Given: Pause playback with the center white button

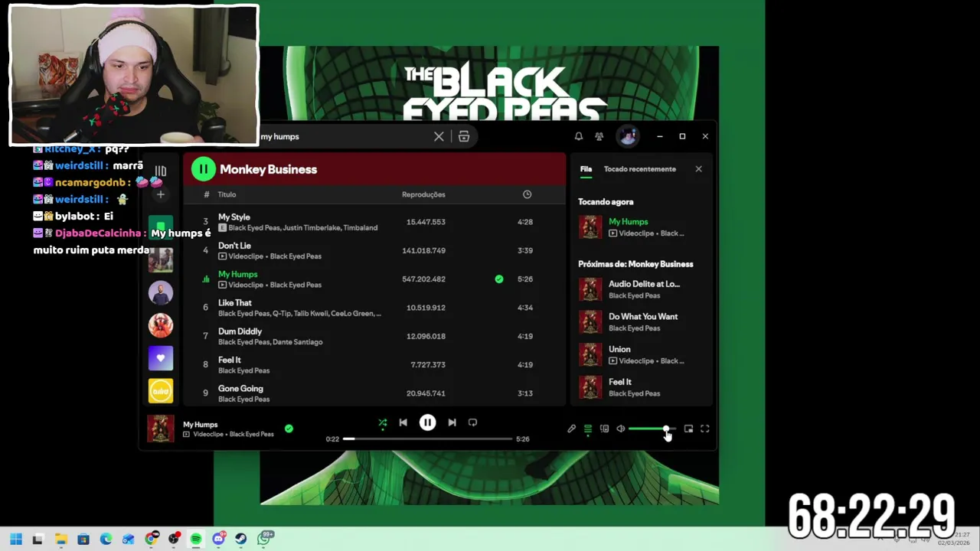Looking at the screenshot, I should (x=427, y=422).
